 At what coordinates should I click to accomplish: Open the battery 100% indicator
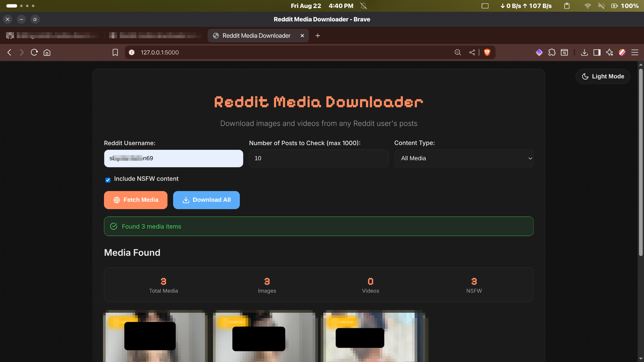(x=625, y=6)
